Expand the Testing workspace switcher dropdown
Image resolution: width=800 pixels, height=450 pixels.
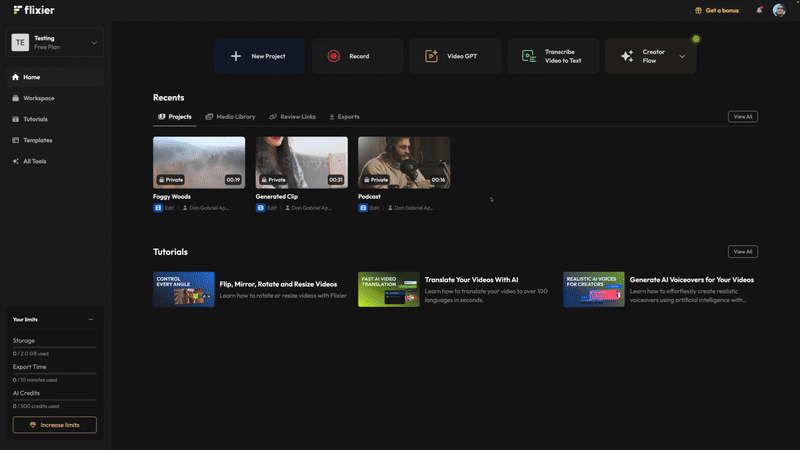click(x=94, y=42)
